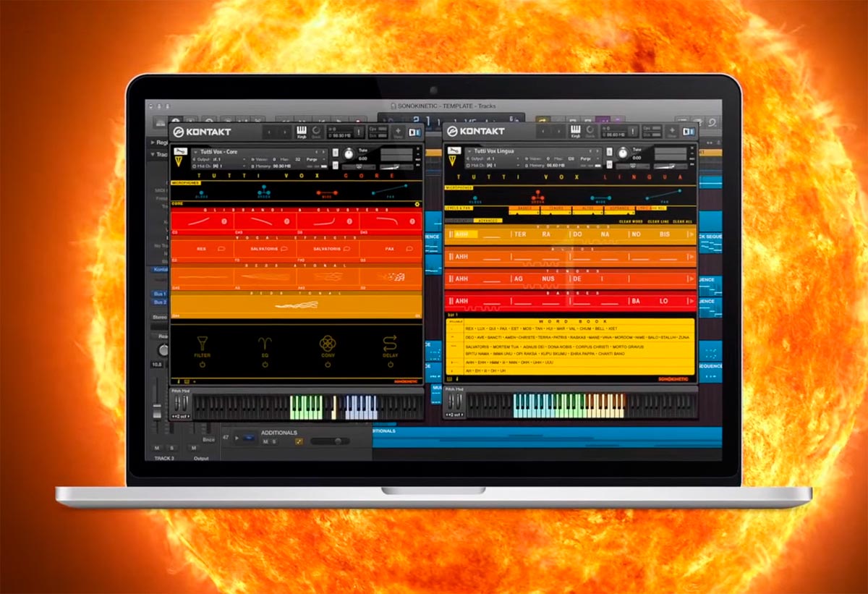
Task: Open the Delay effect in Tutti Vox Core
Action: [391, 346]
